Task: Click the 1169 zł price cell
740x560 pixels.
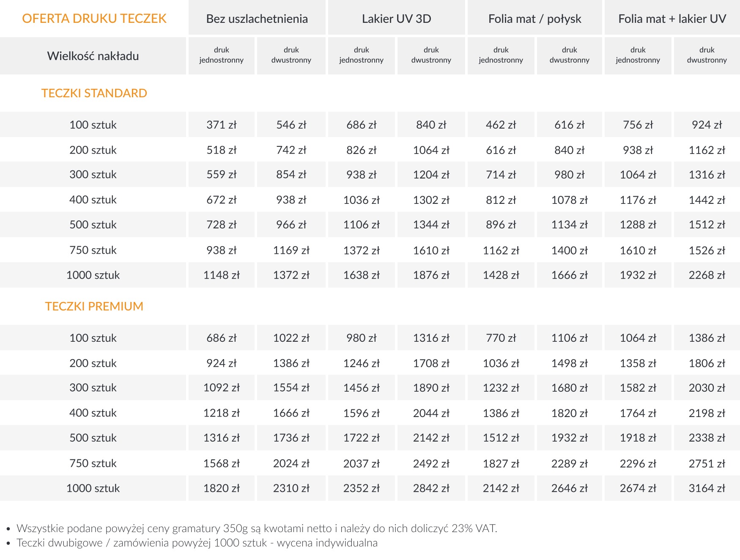Action: tap(291, 250)
